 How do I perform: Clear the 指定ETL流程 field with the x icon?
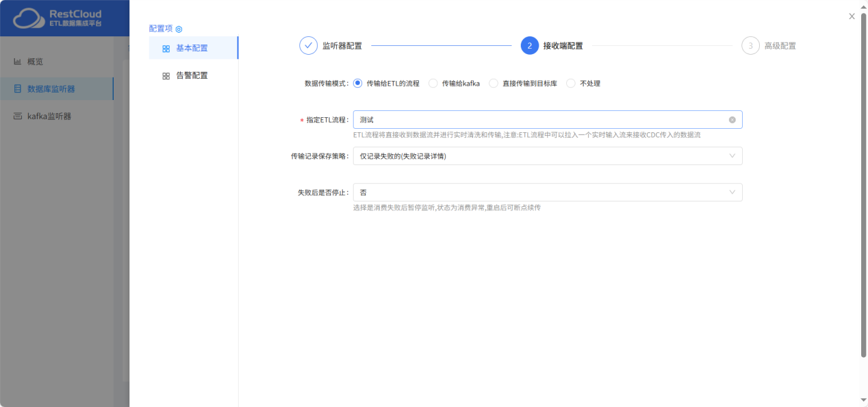pyautogui.click(x=732, y=120)
